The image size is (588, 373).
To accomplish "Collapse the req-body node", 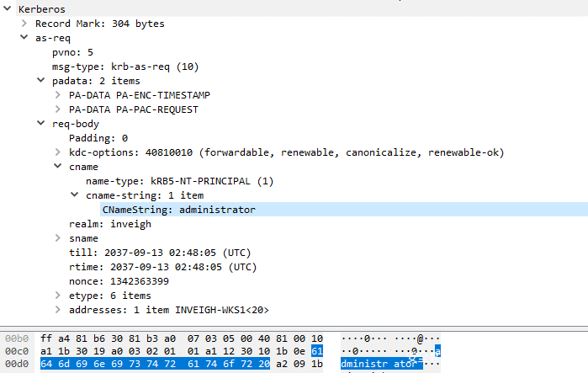I will [41, 124].
